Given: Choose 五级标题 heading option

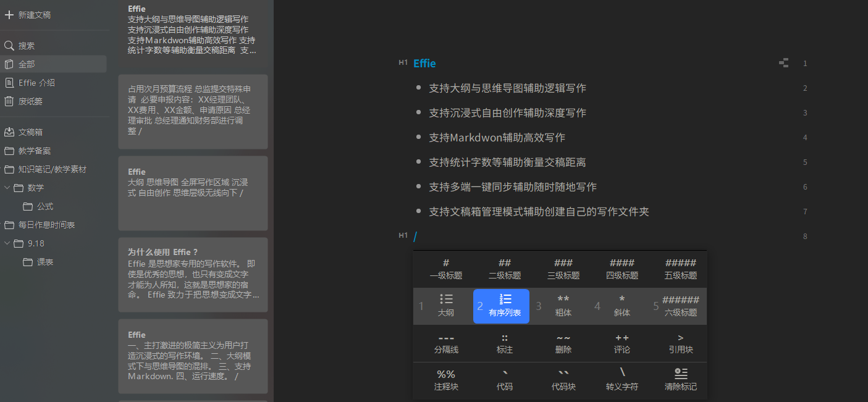Looking at the screenshot, I should (681, 269).
